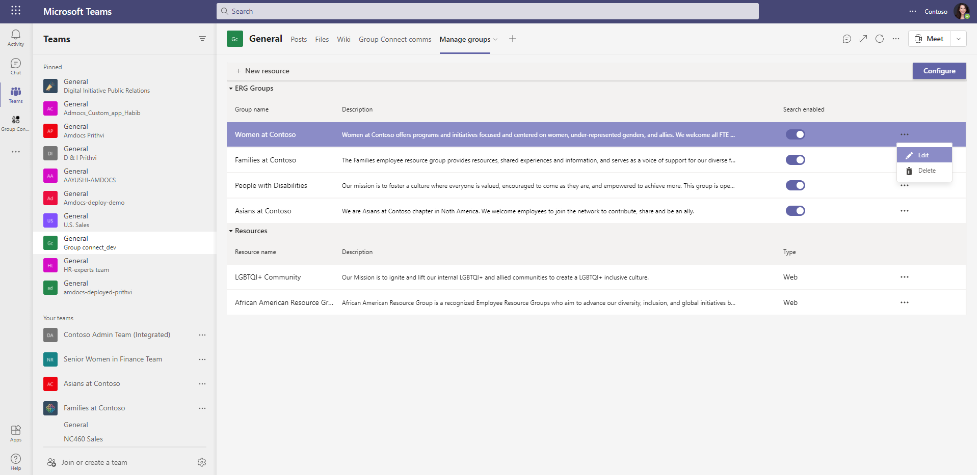The width and height of the screenshot is (980, 475).
Task: Select the NC460 Sales channel
Action: tap(83, 439)
